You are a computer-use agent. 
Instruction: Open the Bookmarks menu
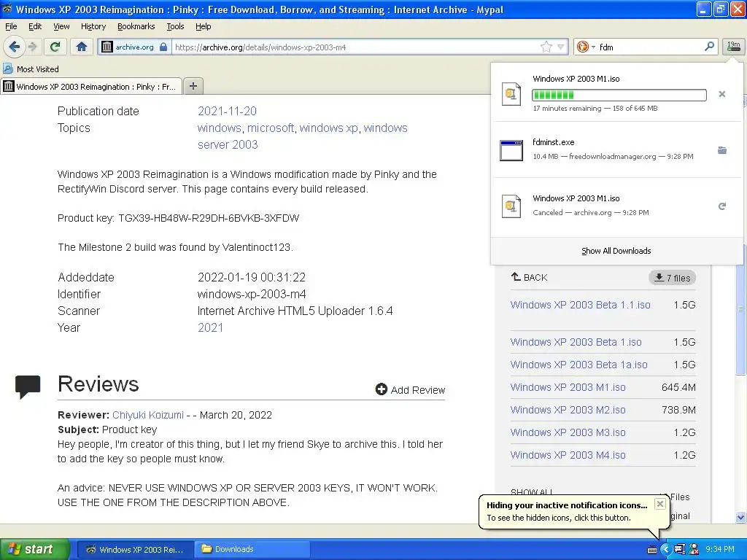tap(136, 26)
